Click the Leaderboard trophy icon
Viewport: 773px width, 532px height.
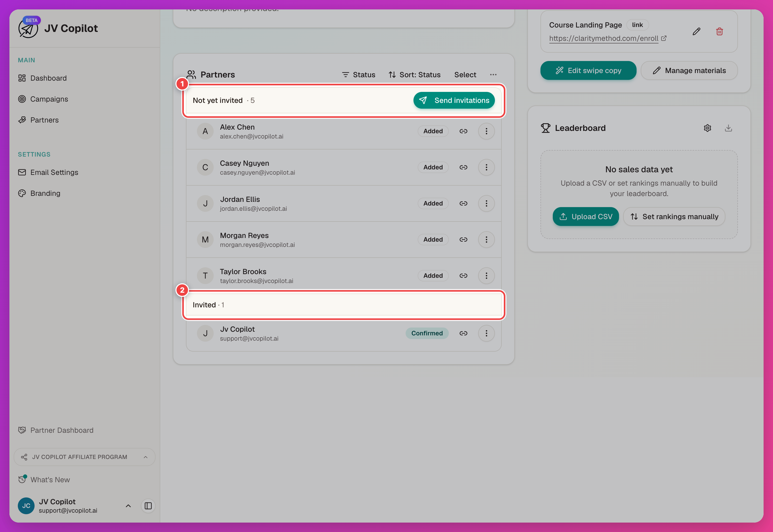point(545,128)
